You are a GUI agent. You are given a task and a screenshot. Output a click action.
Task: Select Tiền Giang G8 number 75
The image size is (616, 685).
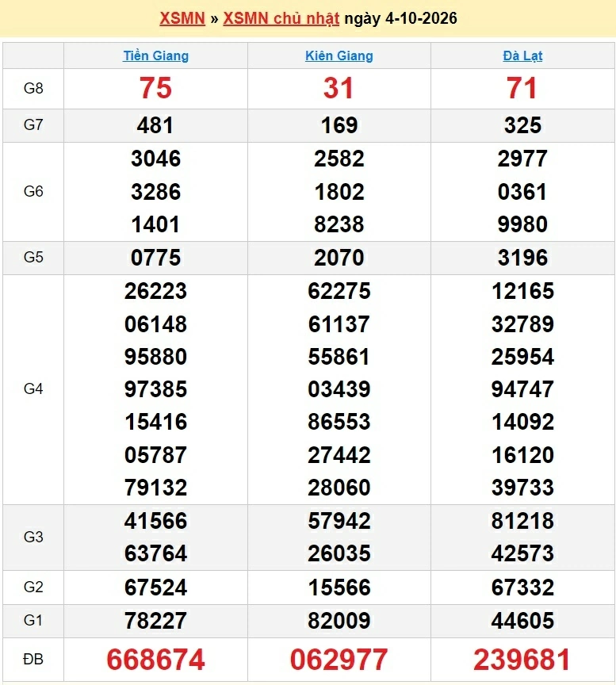pos(155,88)
